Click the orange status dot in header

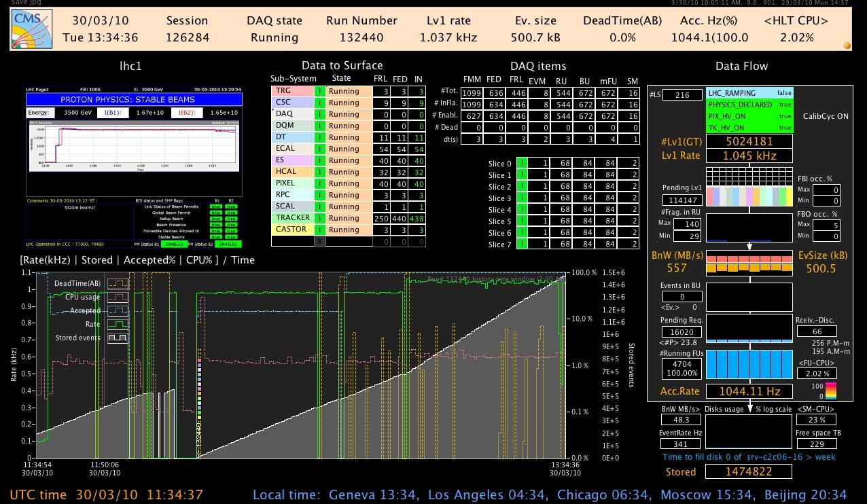pos(847,46)
